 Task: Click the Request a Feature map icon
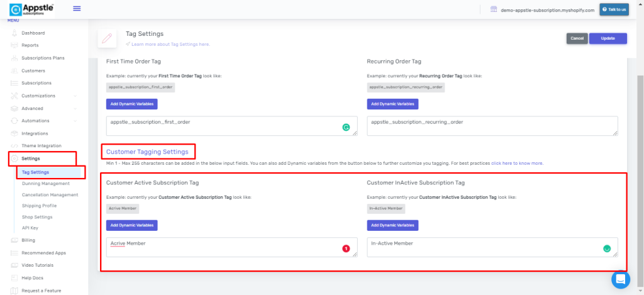14,291
